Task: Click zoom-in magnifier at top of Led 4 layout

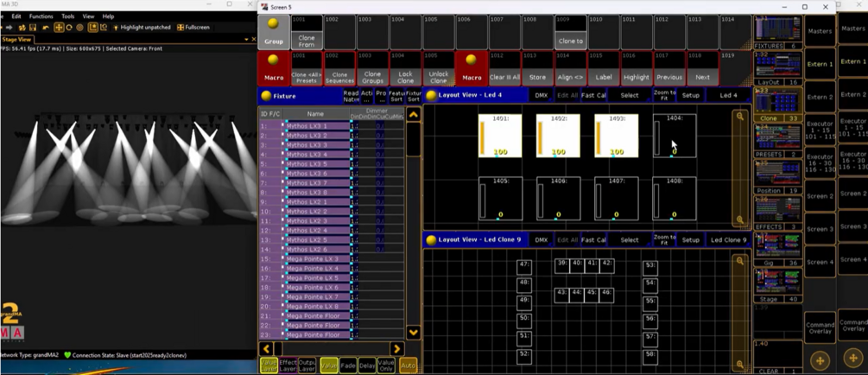Action: 739,116
